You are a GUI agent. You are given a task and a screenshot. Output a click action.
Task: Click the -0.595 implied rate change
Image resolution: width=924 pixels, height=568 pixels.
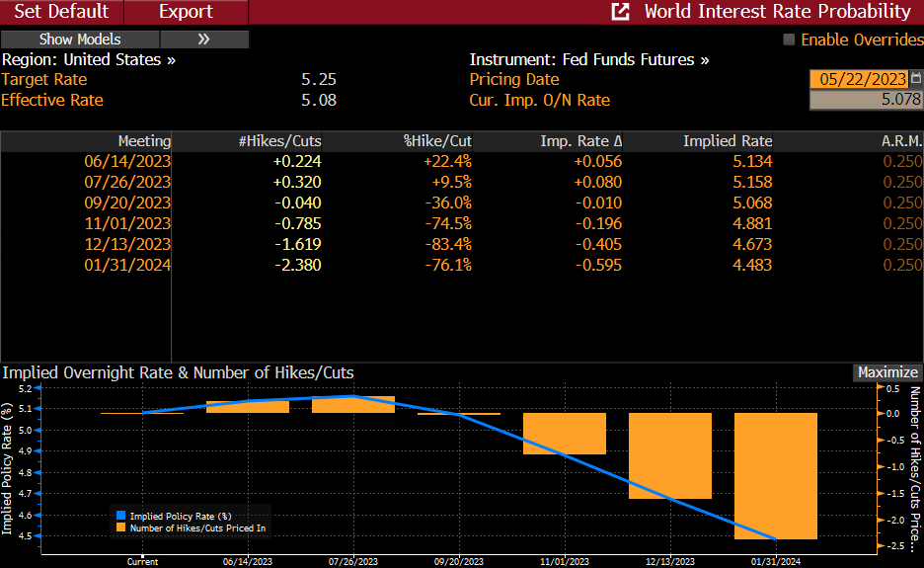click(598, 265)
